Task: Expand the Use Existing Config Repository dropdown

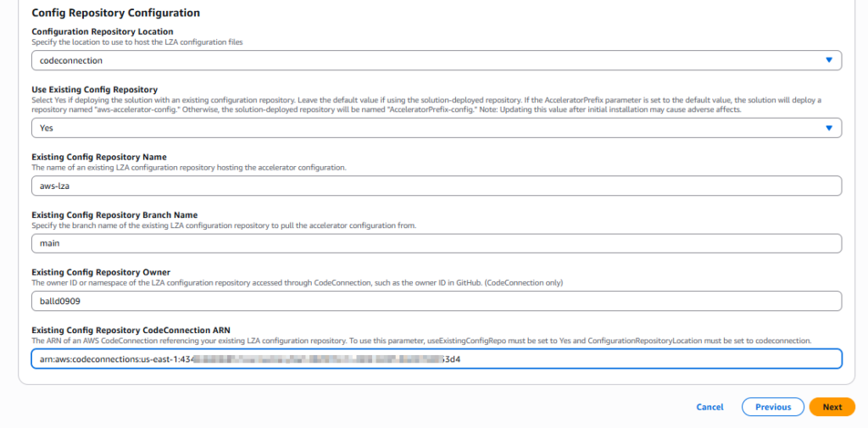Action: [424, 128]
